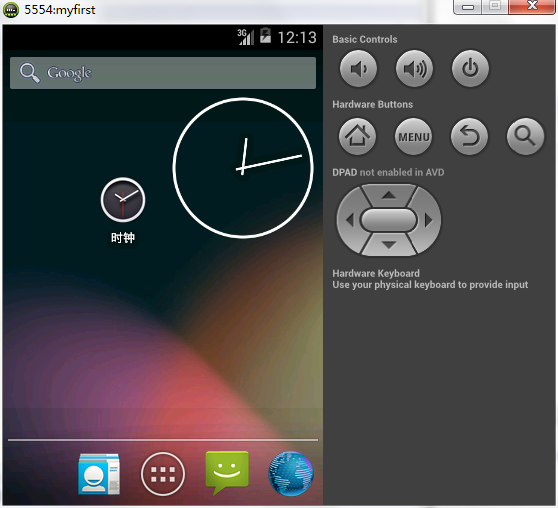Image resolution: width=558 pixels, height=508 pixels.
Task: Click the MENU hardware button
Action: click(x=414, y=136)
